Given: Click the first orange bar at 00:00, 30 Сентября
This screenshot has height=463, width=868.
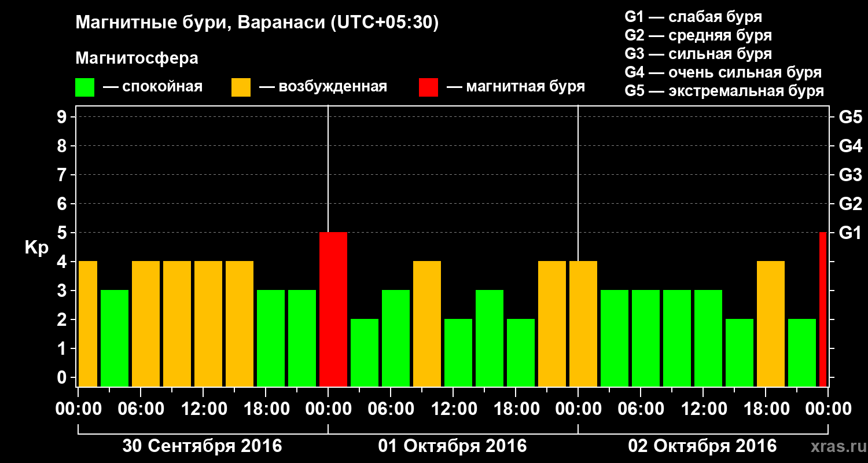Looking at the screenshot, I should 88,324.
